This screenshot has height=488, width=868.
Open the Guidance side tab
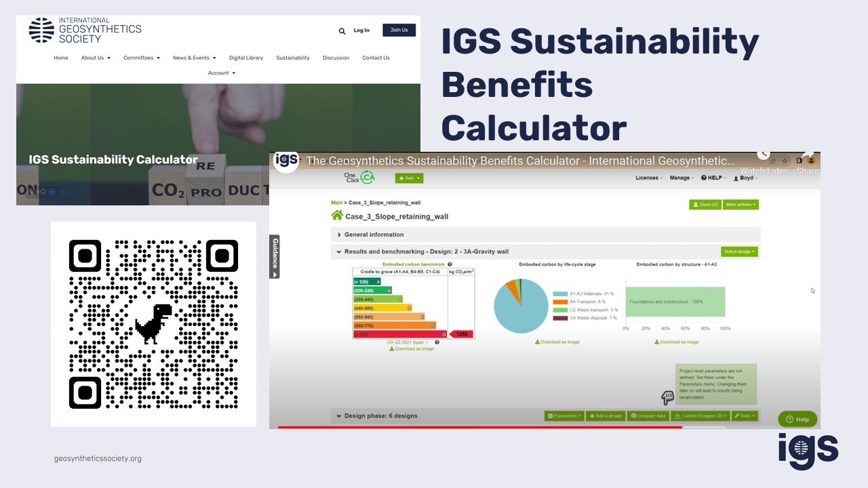(275, 257)
